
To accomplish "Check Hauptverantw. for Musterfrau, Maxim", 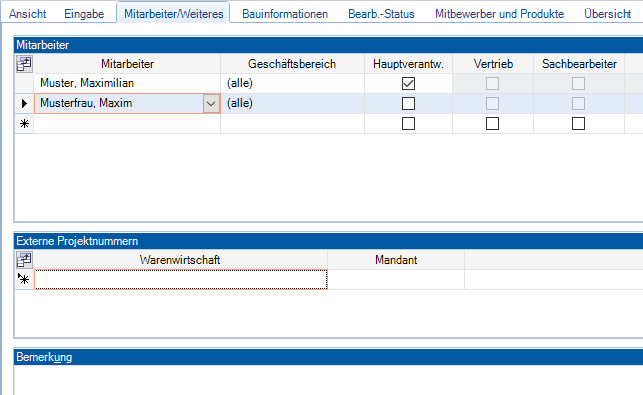I will 408,103.
